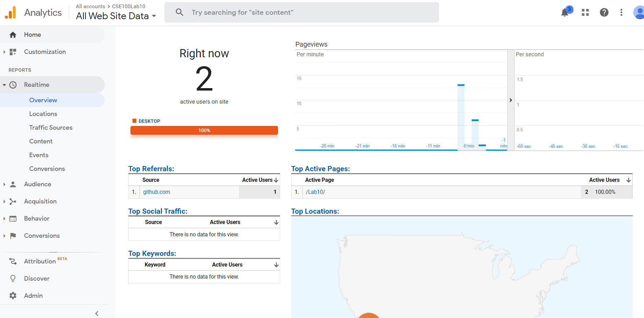The image size is (644, 318).
Task: Expand the Customization section arrow
Action: [4, 52]
